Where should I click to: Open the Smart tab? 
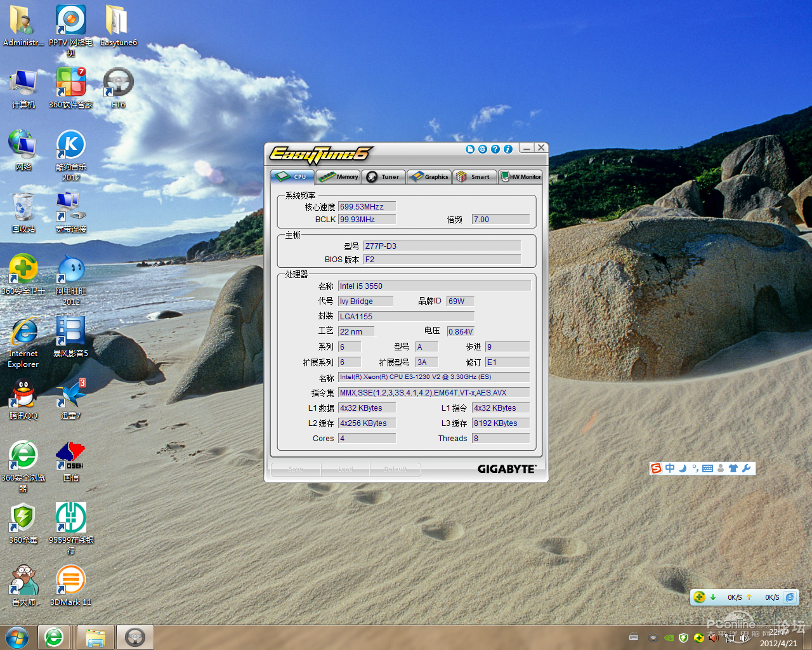[475, 177]
